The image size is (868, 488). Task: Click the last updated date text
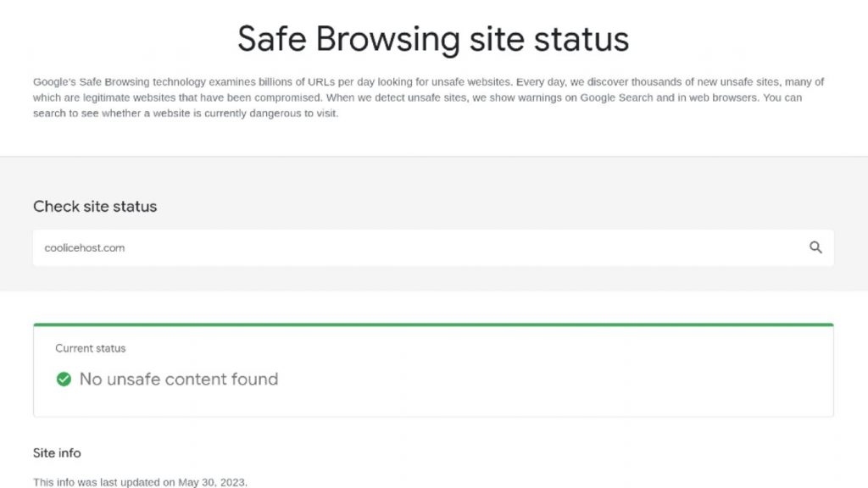[139, 481]
